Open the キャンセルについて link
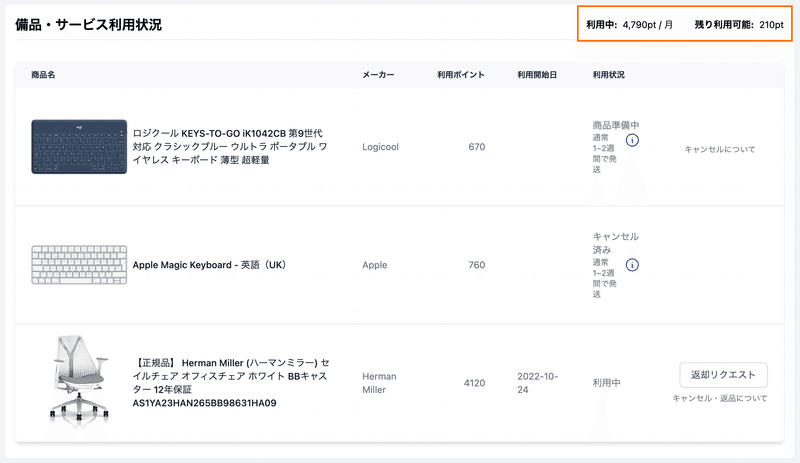This screenshot has height=463, width=800. pyautogui.click(x=719, y=150)
